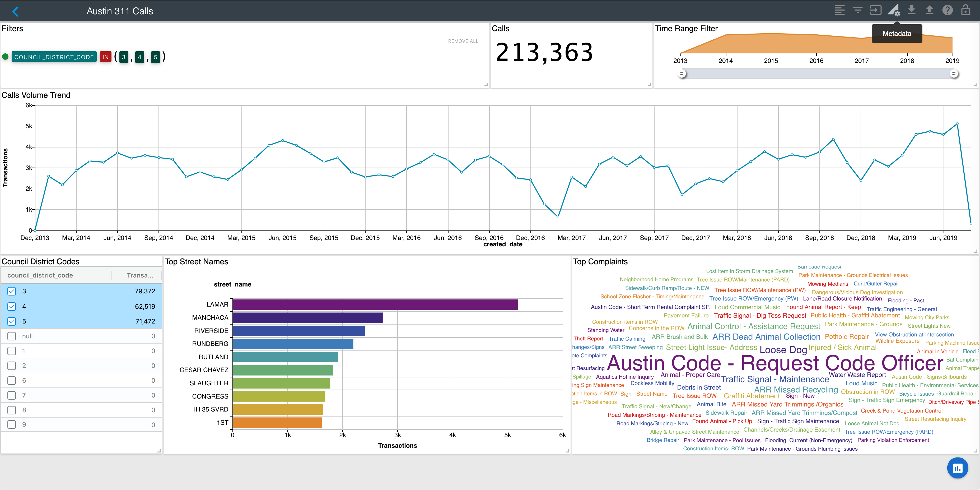Check council district code 9
Image resolution: width=980 pixels, height=490 pixels.
pyautogui.click(x=12, y=424)
